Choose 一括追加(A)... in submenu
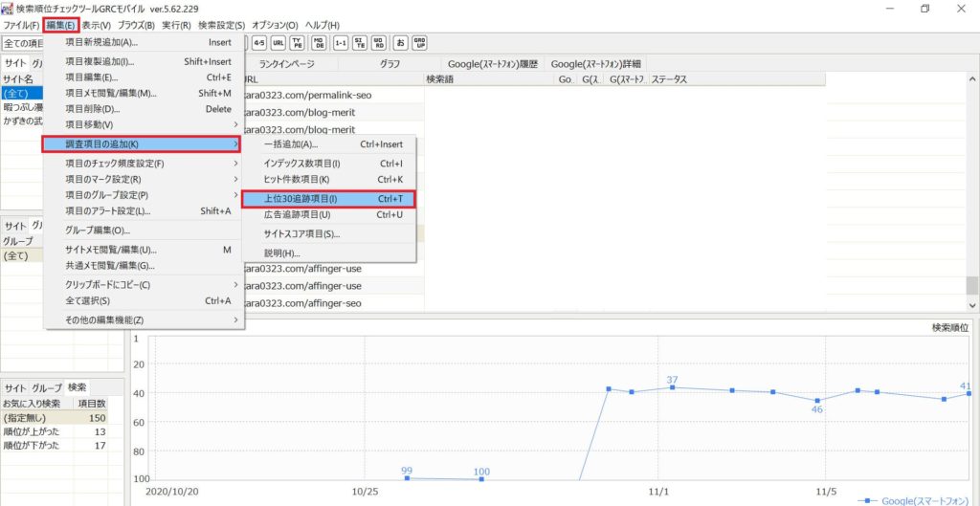The width and height of the screenshot is (980, 506). pos(329,144)
